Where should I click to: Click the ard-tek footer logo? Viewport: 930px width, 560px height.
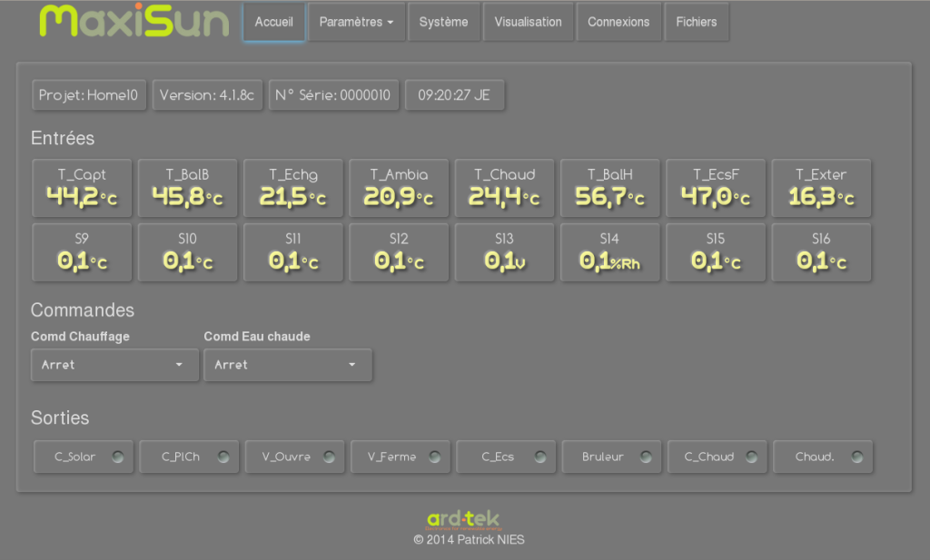click(463, 520)
